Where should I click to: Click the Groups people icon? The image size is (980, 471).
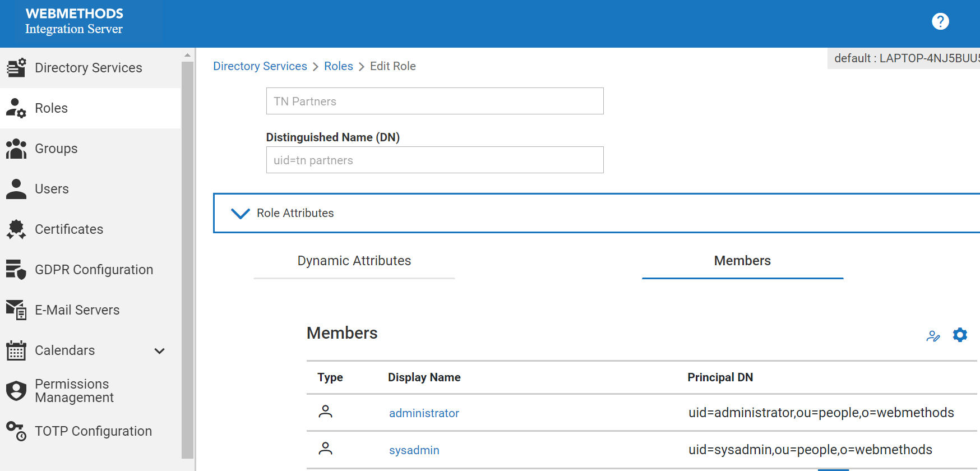[x=16, y=149]
